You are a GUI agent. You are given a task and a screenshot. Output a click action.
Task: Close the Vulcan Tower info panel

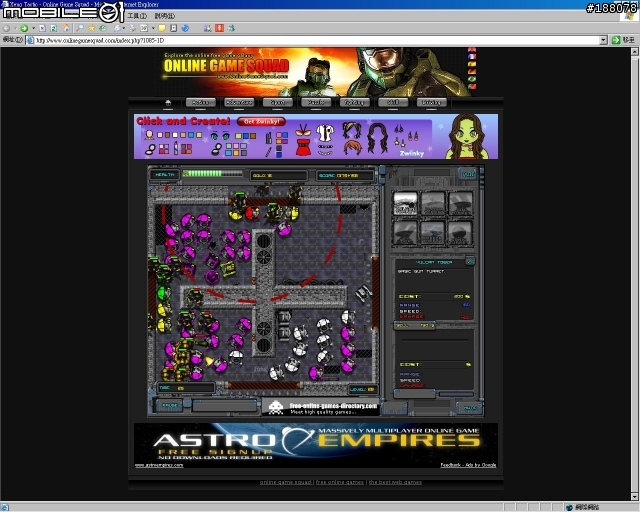coord(470,261)
